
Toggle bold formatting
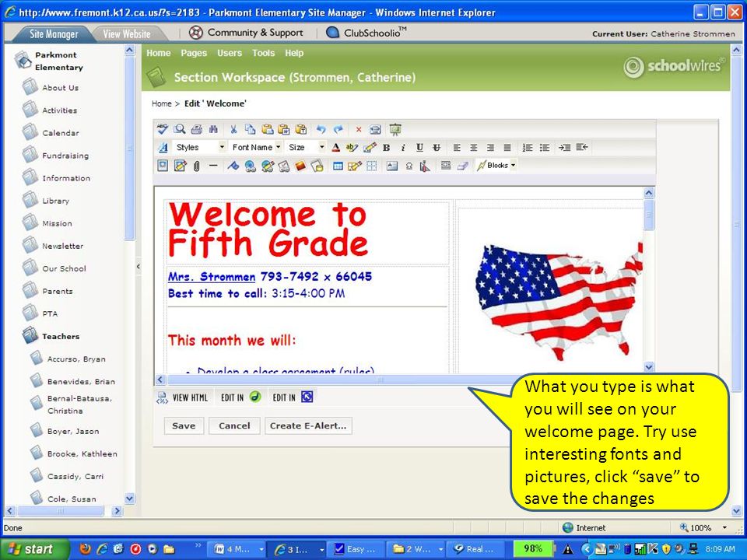[387, 148]
